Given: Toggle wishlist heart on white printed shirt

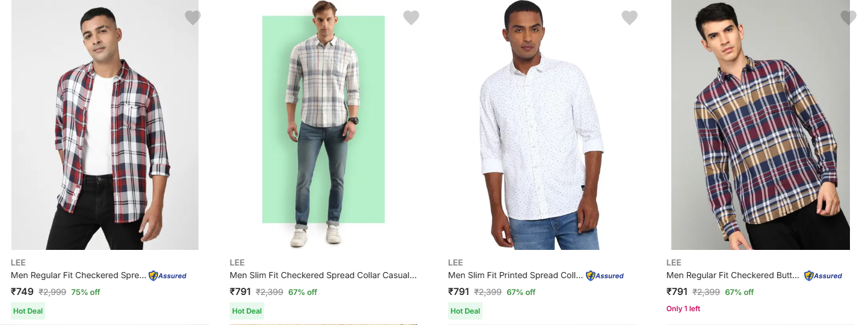Looking at the screenshot, I should coord(629,18).
